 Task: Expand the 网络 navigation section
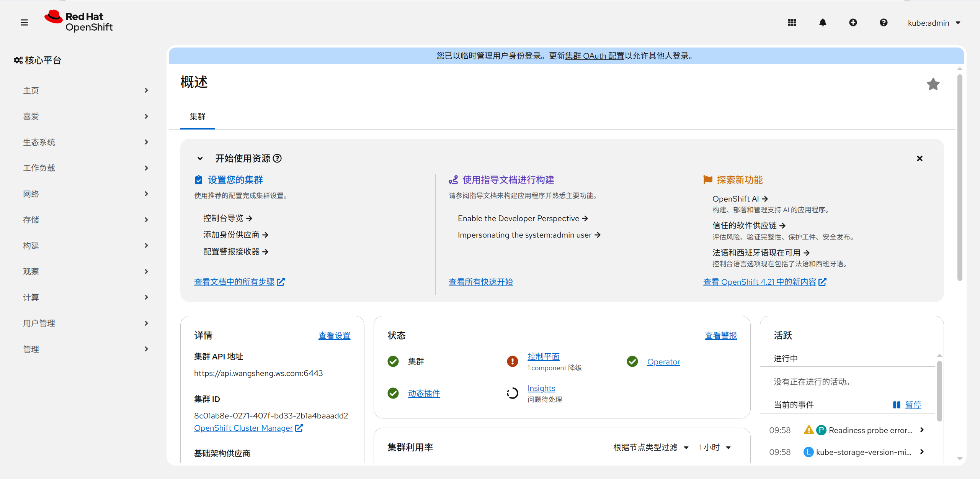click(x=85, y=194)
